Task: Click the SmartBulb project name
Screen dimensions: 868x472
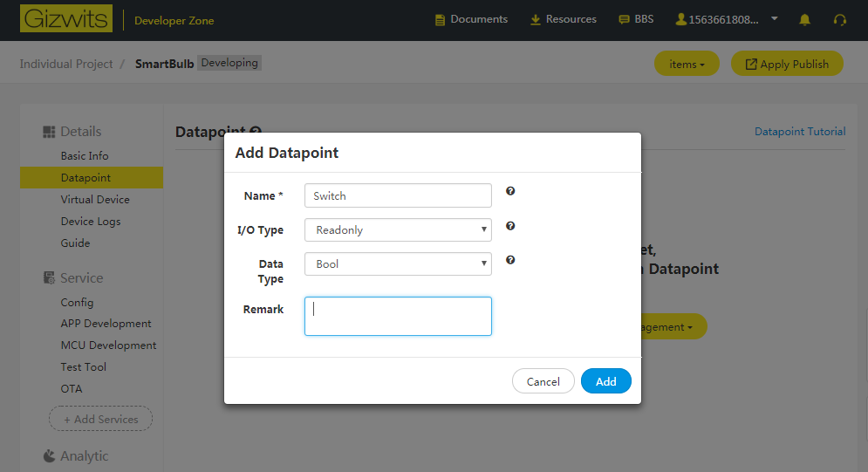Action: click(x=164, y=64)
